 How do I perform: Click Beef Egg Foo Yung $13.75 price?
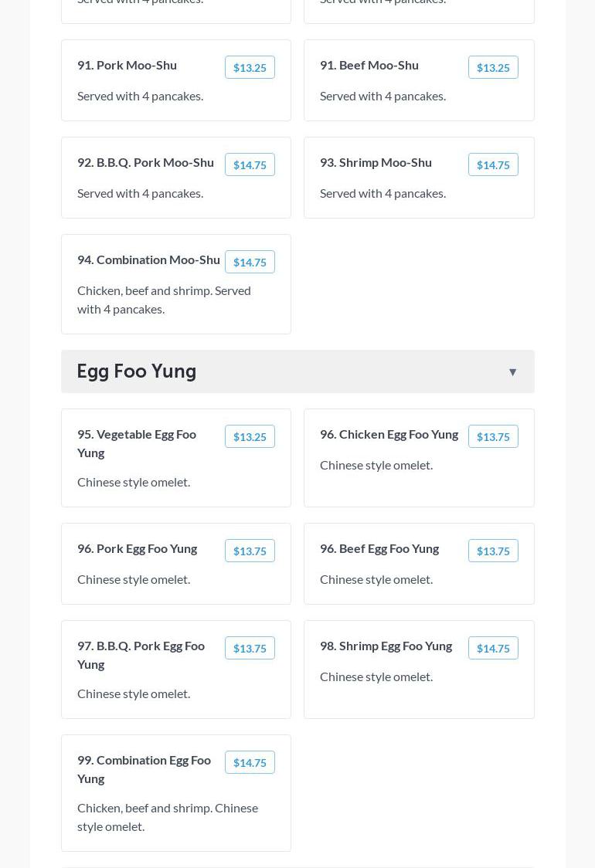point(493,551)
